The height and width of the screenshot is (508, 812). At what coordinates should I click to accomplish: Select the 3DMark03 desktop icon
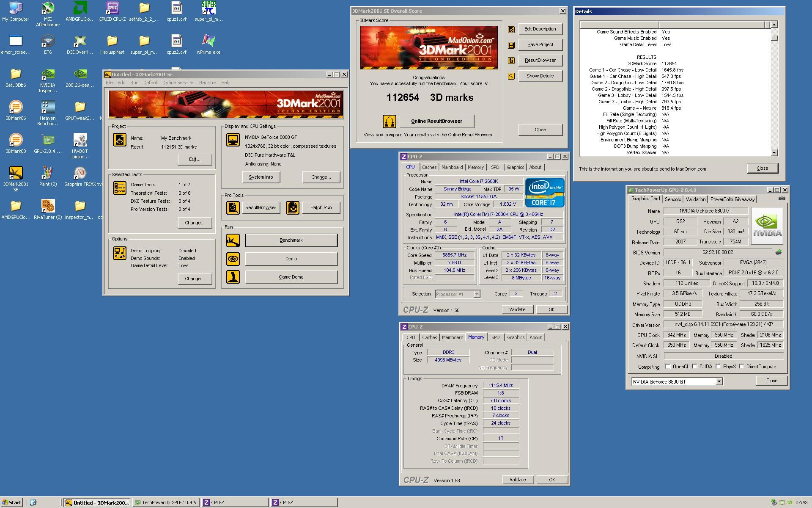pos(16,144)
